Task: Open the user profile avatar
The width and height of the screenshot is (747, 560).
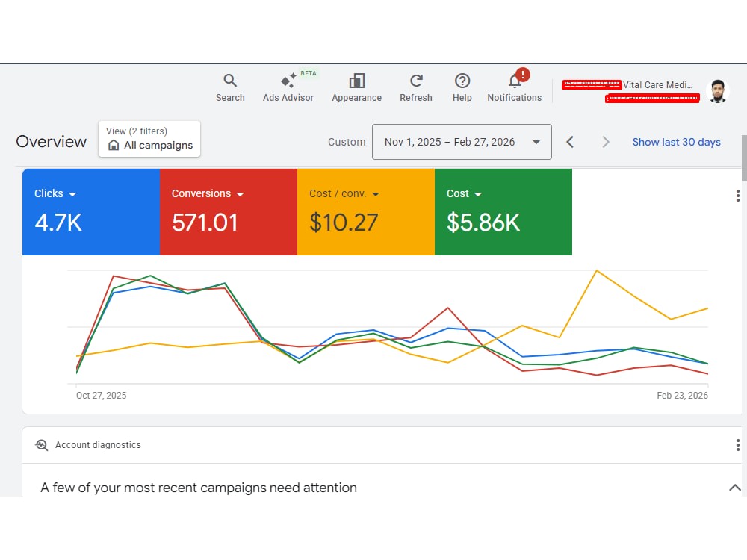Action: pyautogui.click(x=717, y=91)
